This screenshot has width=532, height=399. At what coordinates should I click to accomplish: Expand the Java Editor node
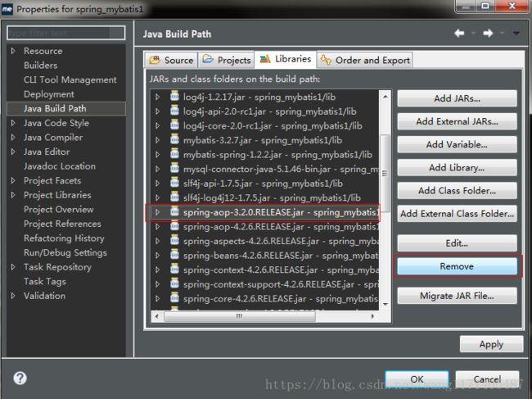[x=13, y=152]
